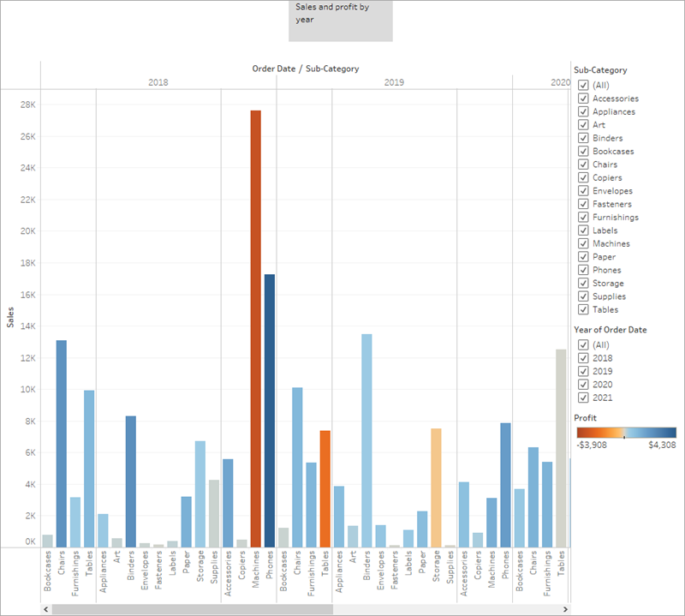This screenshot has height=616, width=685.
Task: Select the tall orange Machines bar in 2018
Action: coord(255,326)
